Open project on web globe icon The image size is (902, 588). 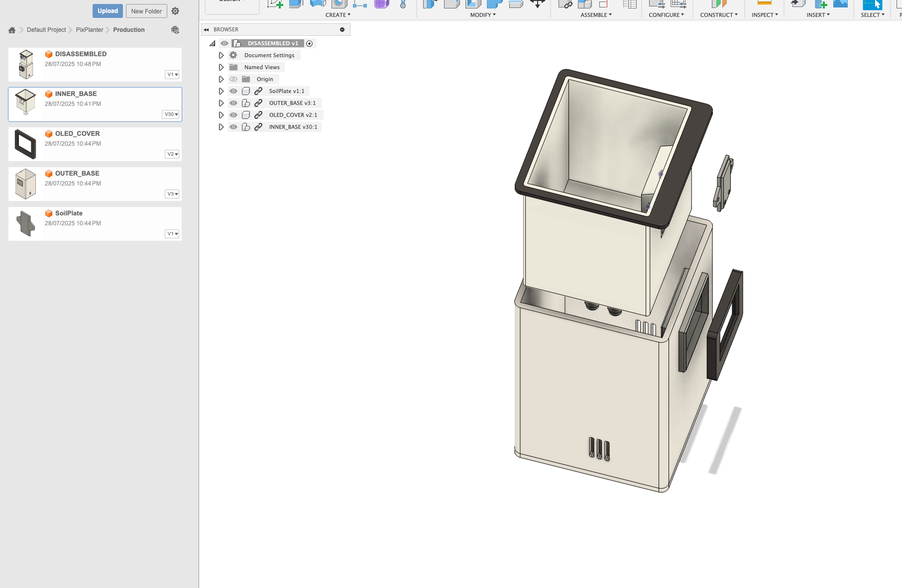[x=175, y=30]
